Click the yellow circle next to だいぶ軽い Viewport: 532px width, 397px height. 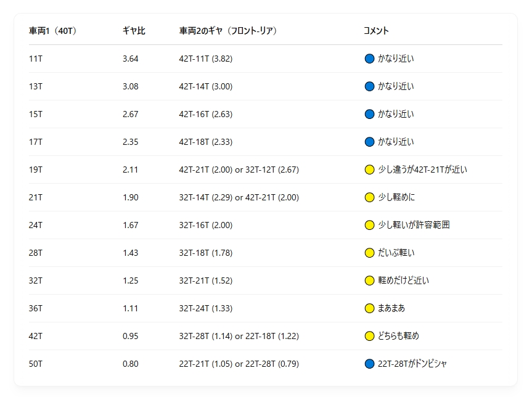[369, 253]
